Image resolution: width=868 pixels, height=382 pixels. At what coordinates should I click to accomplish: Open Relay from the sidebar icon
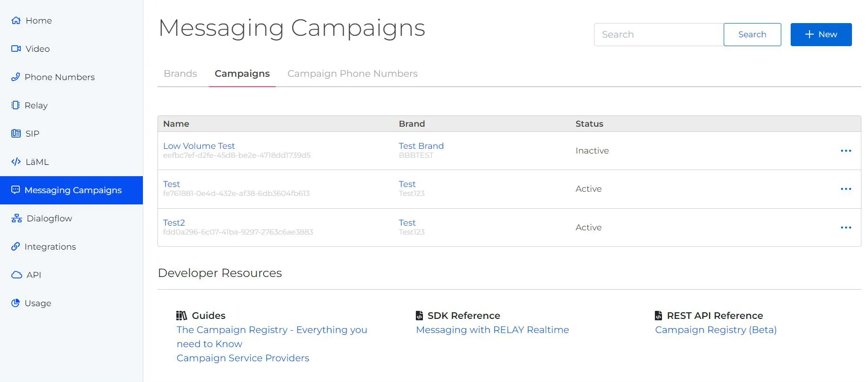(16, 105)
